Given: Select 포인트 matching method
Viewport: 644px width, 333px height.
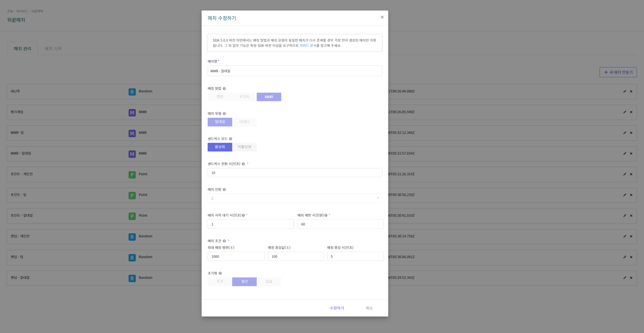Looking at the screenshot, I should (x=244, y=97).
